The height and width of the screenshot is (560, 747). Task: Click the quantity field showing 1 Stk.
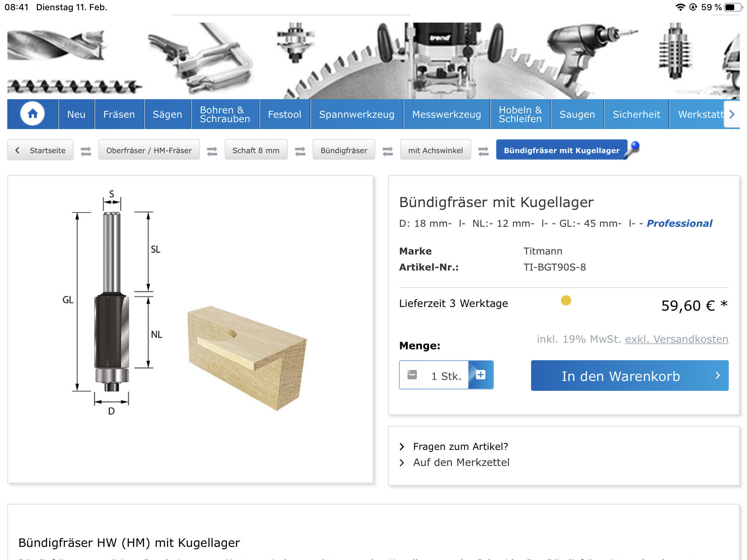click(x=446, y=376)
